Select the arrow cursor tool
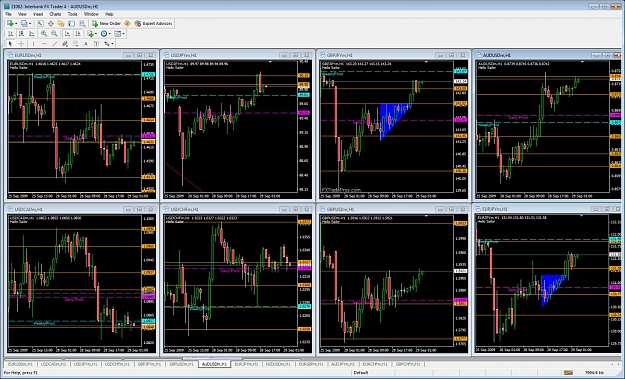Image resolution: width=625 pixels, height=379 pixels. [x=11, y=44]
